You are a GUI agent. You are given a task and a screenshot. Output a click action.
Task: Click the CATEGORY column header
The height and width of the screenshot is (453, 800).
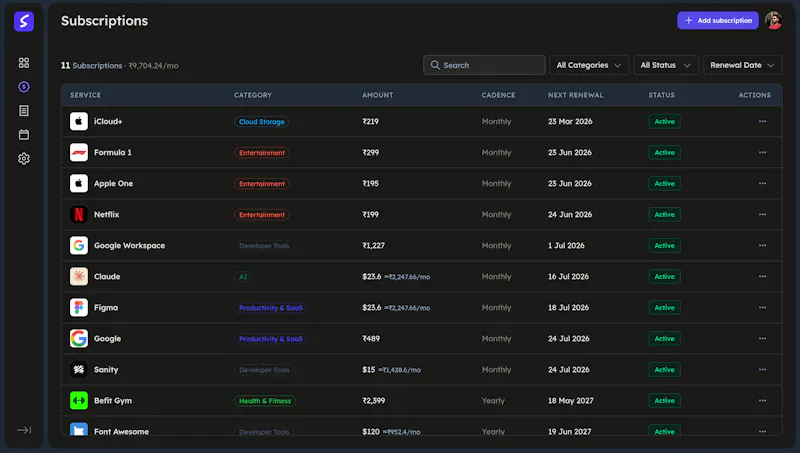(x=253, y=95)
